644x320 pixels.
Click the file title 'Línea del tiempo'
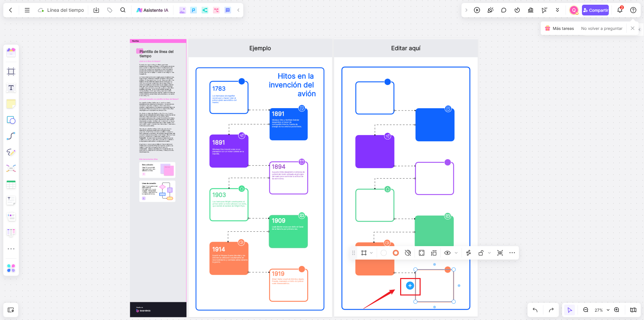65,10
